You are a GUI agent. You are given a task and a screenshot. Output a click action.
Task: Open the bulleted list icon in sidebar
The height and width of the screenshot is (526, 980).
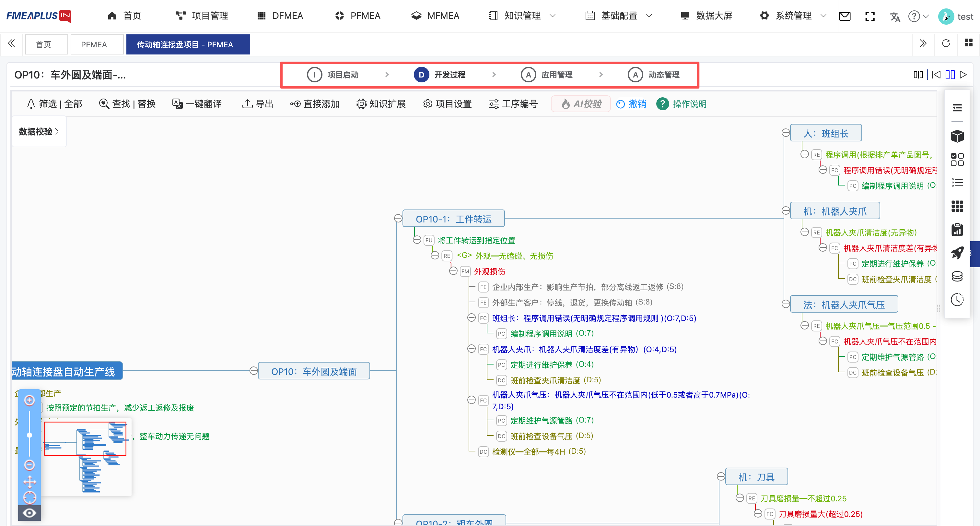(x=957, y=183)
